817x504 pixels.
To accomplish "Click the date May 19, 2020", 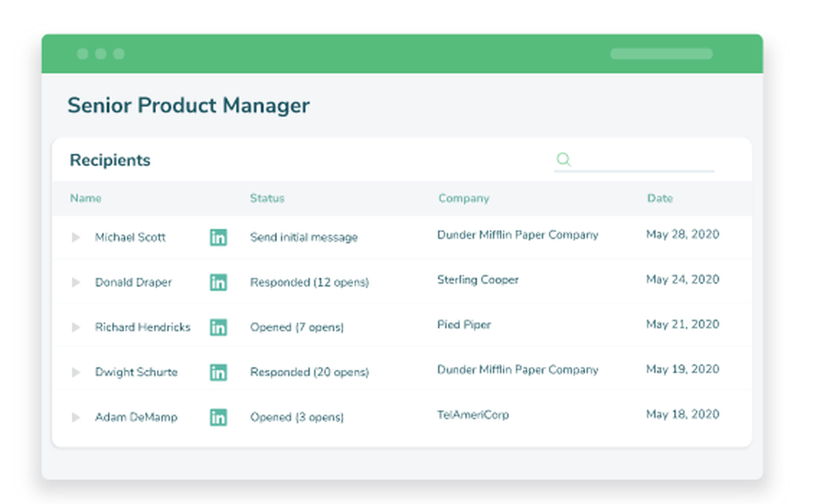I will click(x=682, y=369).
